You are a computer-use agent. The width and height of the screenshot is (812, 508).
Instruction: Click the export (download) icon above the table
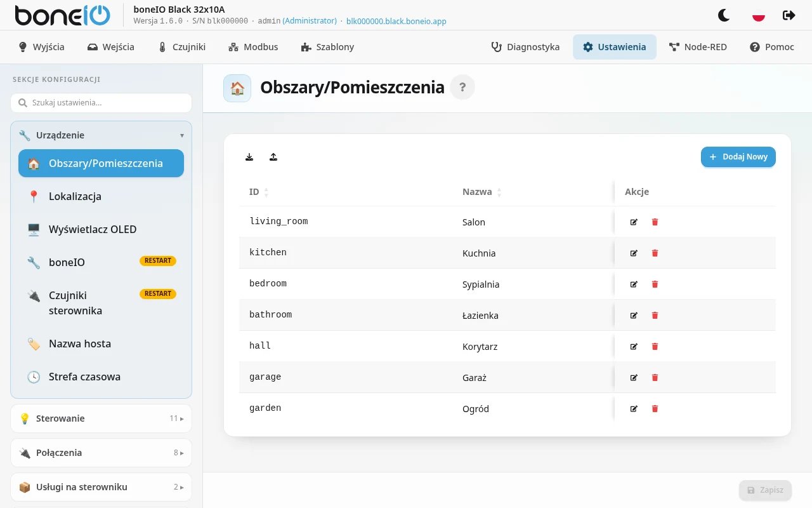[x=249, y=157]
